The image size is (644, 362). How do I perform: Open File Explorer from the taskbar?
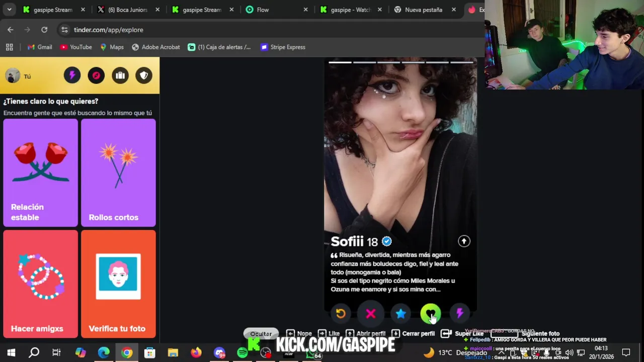point(173,353)
